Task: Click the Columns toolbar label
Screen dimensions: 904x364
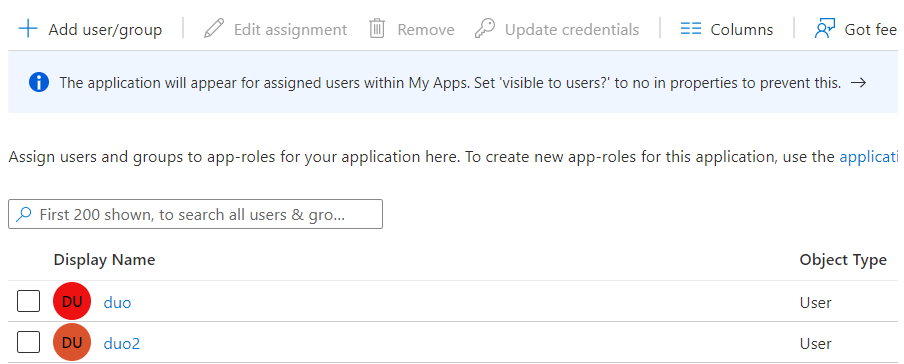Action: [741, 29]
